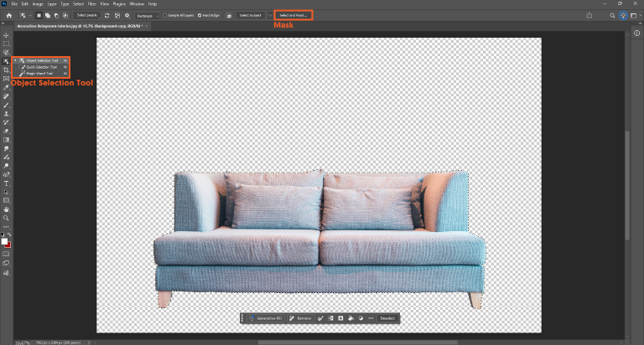Select Magic Wand Tool in flyout

41,74
